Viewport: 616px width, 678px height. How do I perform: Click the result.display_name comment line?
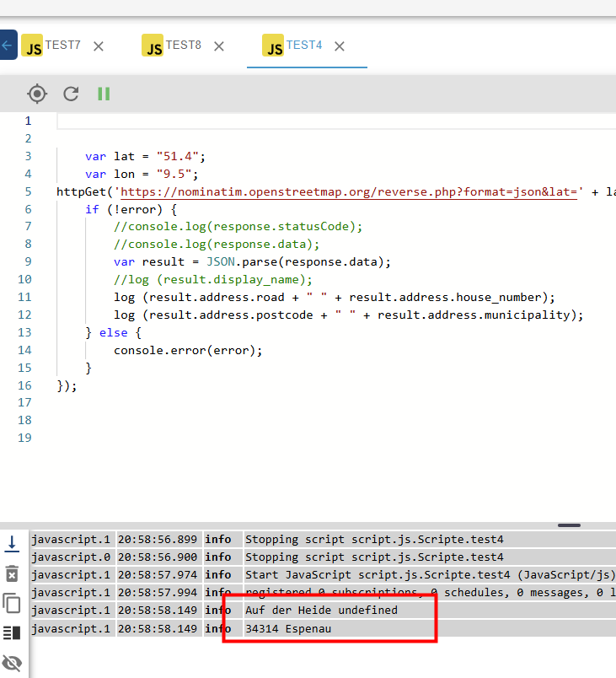(213, 280)
